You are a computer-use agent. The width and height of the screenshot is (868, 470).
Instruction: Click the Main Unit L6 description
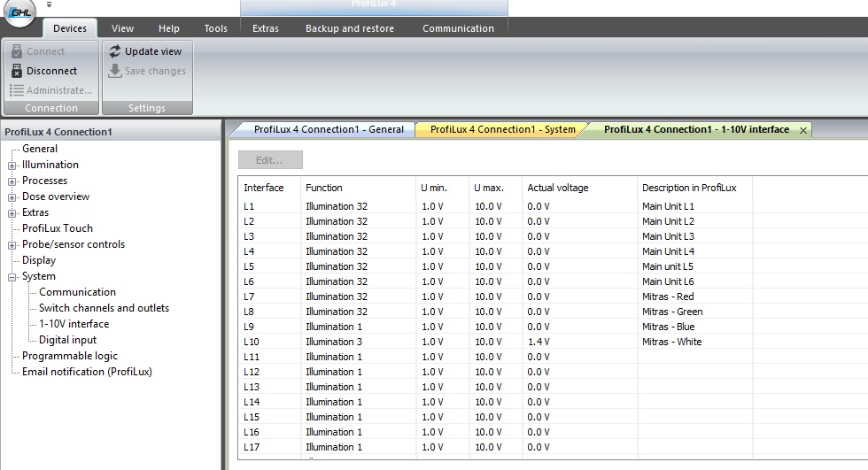[668, 282]
